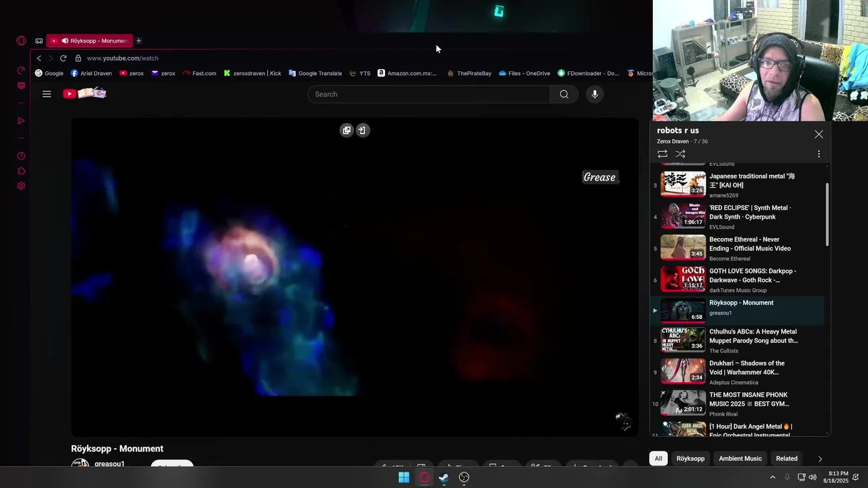Open the zeroxdraven Kick bookmark
The width and height of the screenshot is (868, 488).
click(x=252, y=73)
